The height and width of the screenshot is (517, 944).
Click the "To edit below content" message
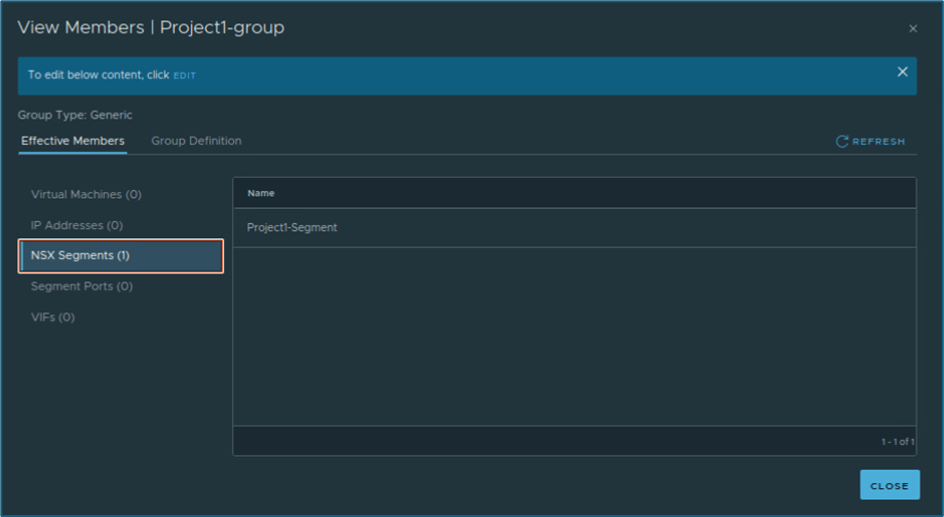coord(99,75)
